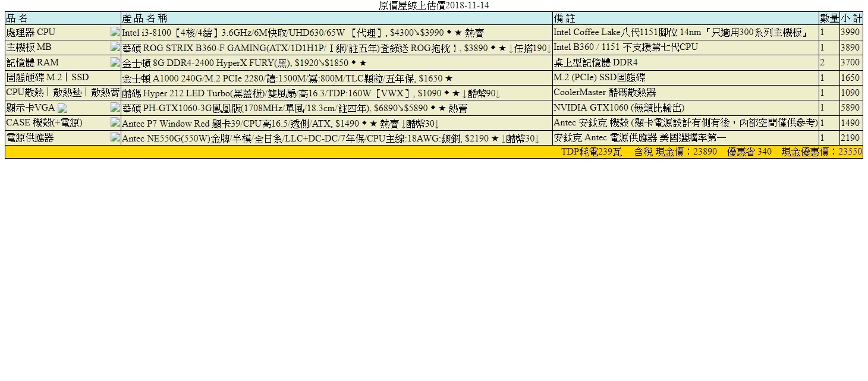868x381 pixels.
Task: Select the 固態硬碟 M.2｜SSD category cell
Action: (62, 78)
